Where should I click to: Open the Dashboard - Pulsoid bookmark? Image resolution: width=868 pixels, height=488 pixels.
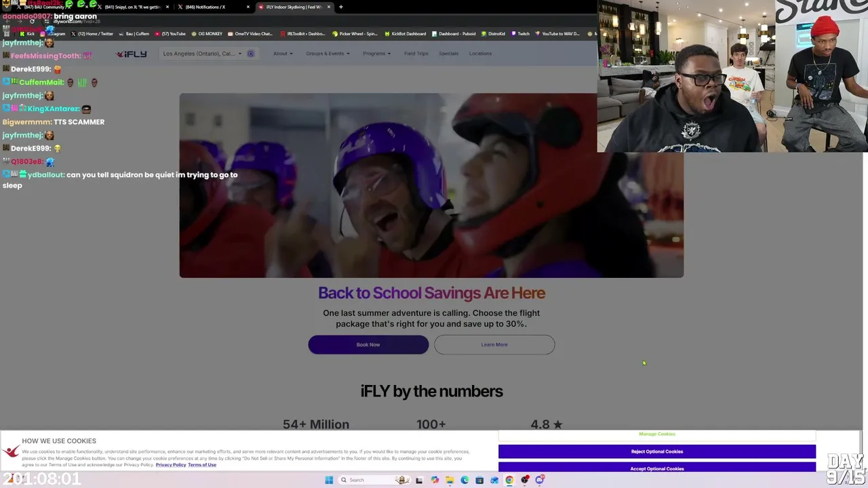tap(455, 34)
